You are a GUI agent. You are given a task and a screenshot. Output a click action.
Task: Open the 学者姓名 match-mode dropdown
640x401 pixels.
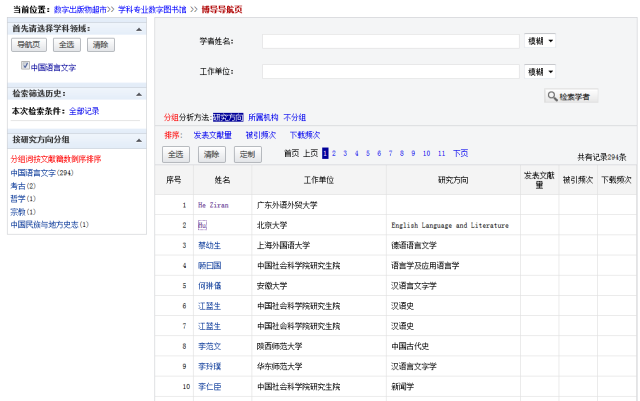(540, 41)
